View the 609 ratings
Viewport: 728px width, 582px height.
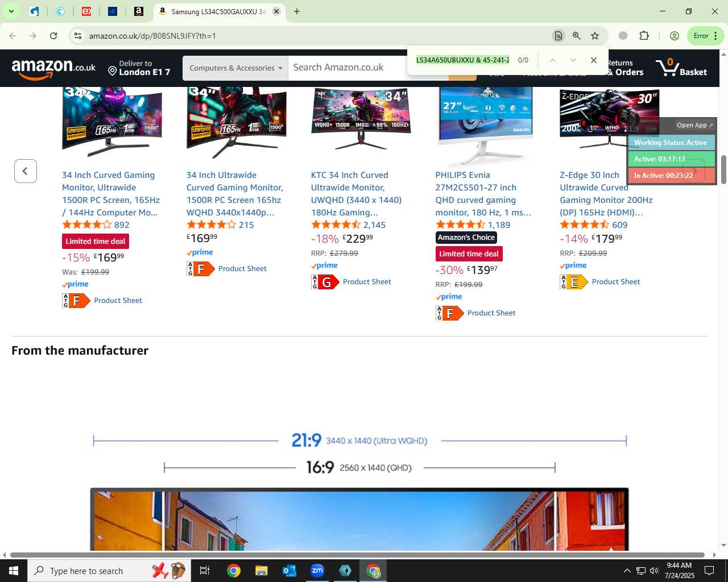[x=620, y=225]
